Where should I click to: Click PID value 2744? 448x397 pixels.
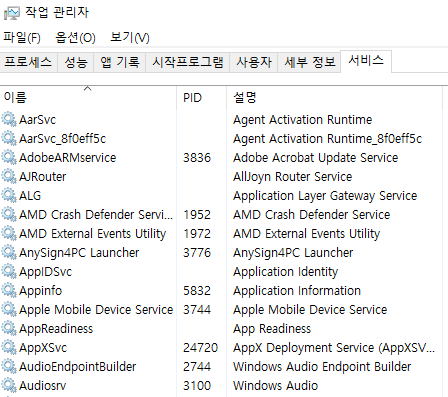(197, 366)
